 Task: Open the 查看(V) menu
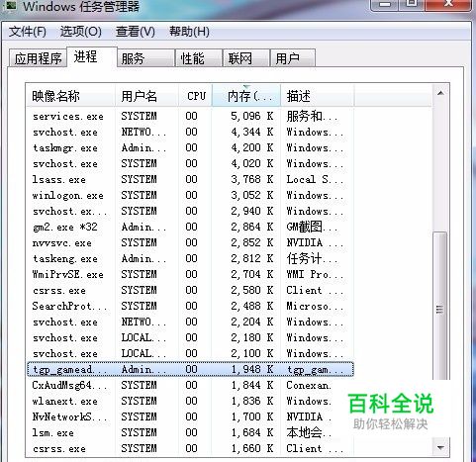tap(136, 32)
